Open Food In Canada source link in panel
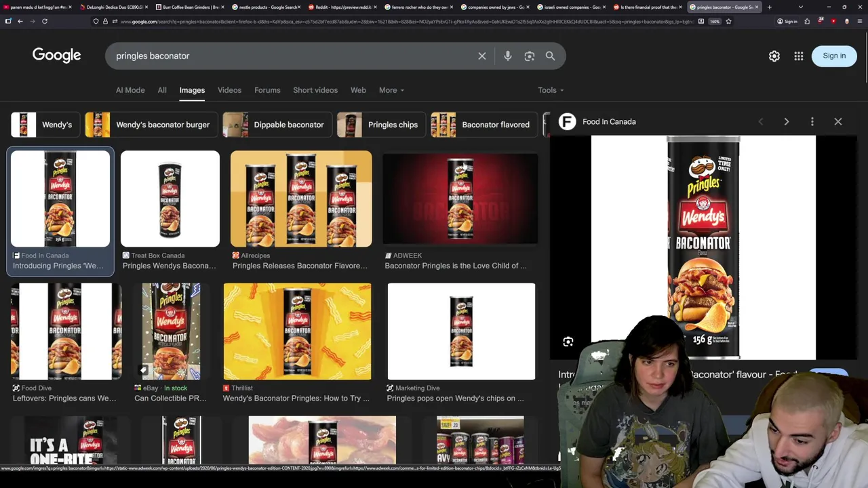This screenshot has width=868, height=488. 609,122
